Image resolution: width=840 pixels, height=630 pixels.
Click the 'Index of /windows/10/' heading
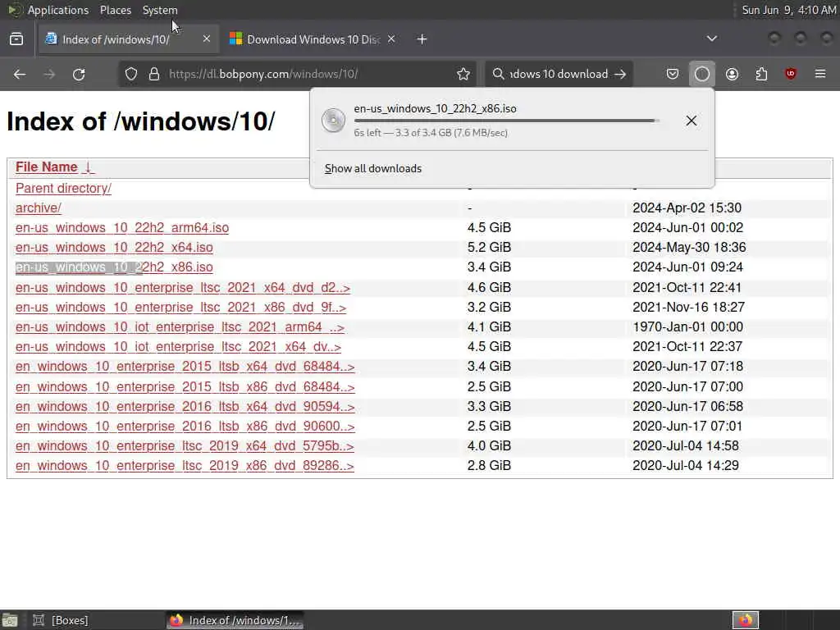[141, 121]
